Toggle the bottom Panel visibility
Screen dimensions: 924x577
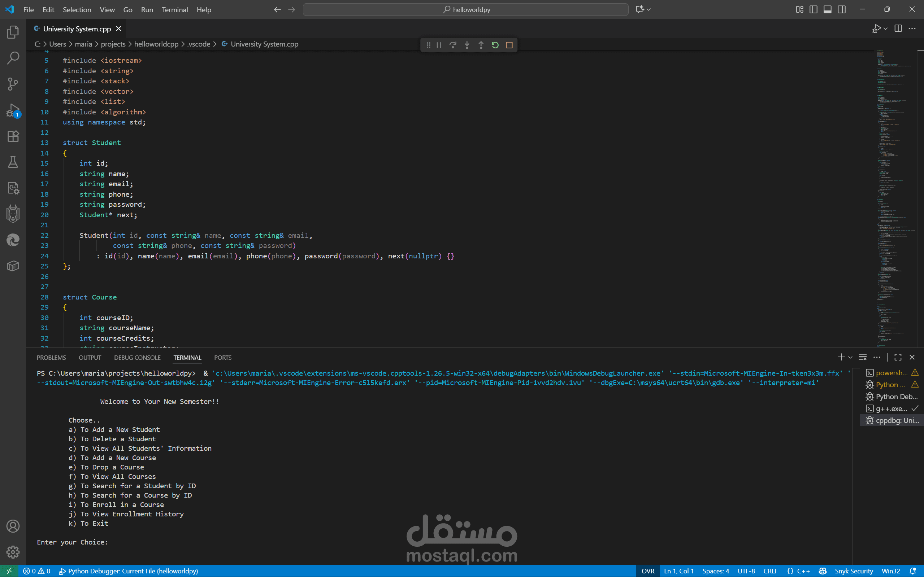tap(828, 9)
